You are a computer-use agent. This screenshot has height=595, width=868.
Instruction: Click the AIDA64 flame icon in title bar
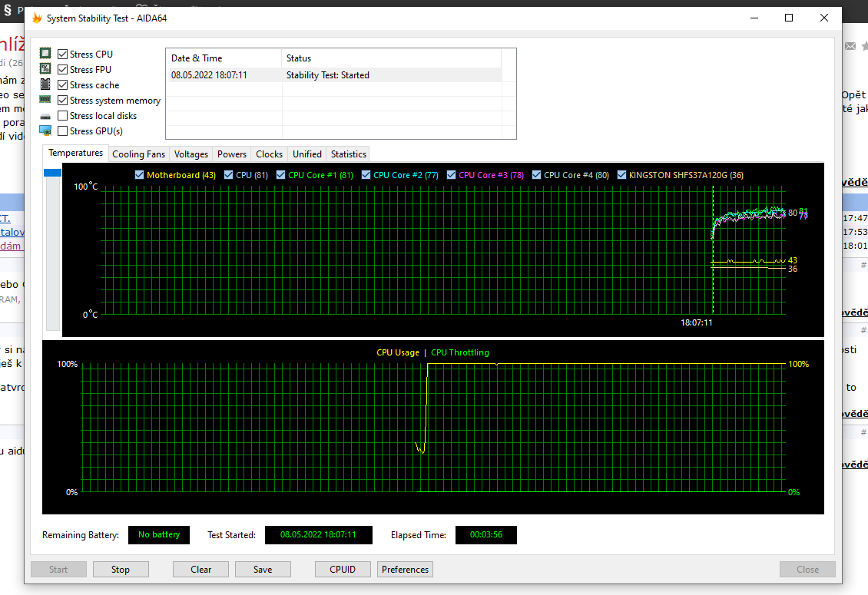(x=36, y=18)
